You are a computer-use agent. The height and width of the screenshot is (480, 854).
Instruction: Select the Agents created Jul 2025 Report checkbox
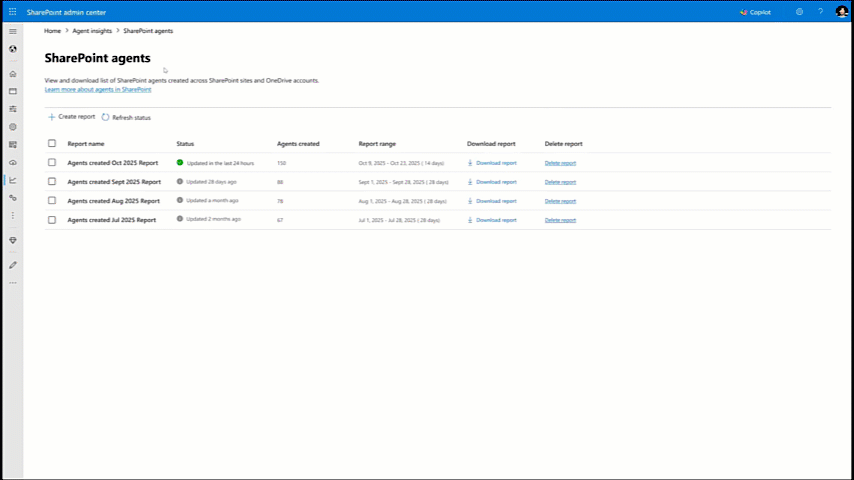pos(52,220)
